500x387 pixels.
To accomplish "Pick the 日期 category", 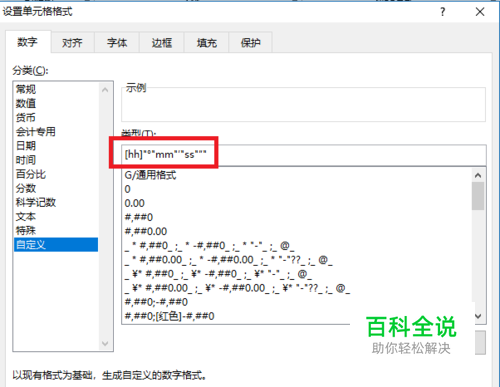I will [56, 146].
